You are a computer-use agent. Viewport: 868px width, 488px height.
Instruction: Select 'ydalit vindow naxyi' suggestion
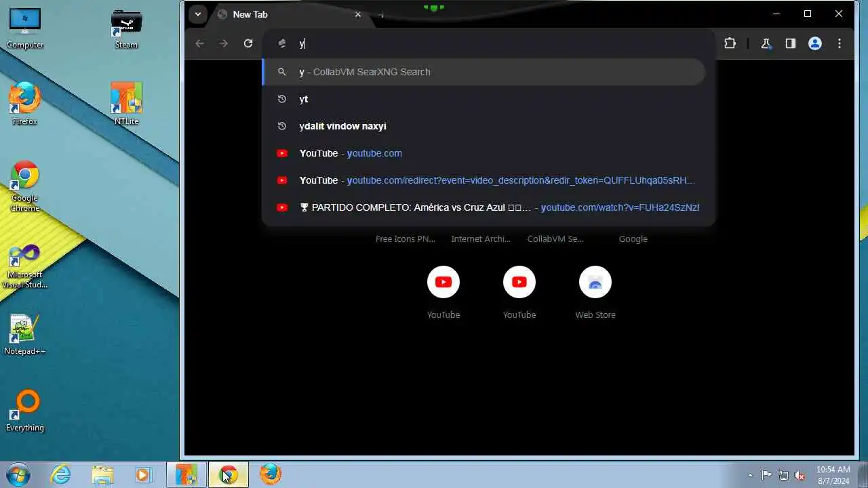point(484,126)
